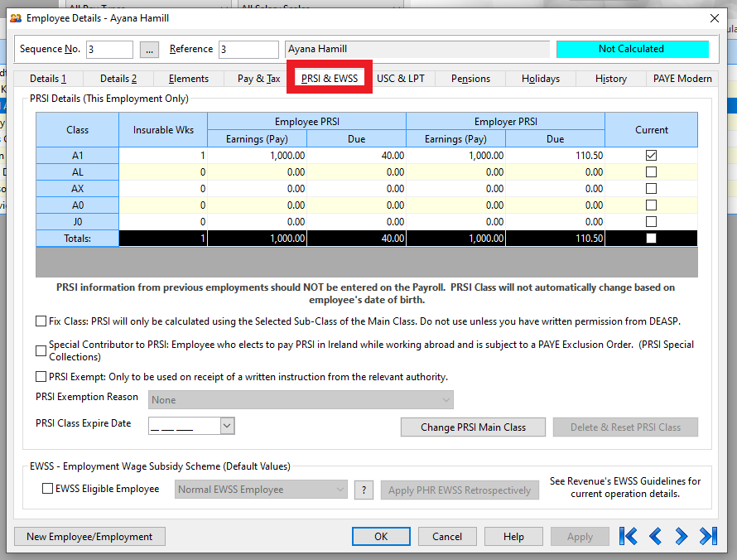The height and width of the screenshot is (560, 737).
Task: Click Delete & Reset PRSI Class button
Action: (625, 427)
